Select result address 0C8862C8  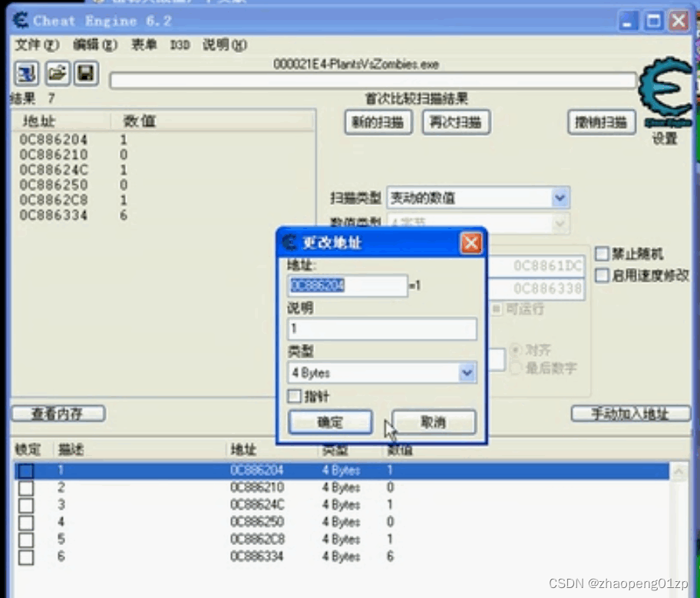pyautogui.click(x=53, y=200)
